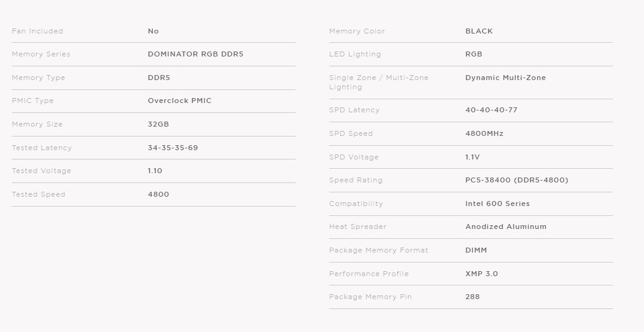Select the DOMINATOR RGB DDR5 value
The height and width of the screenshot is (332, 644).
196,54
